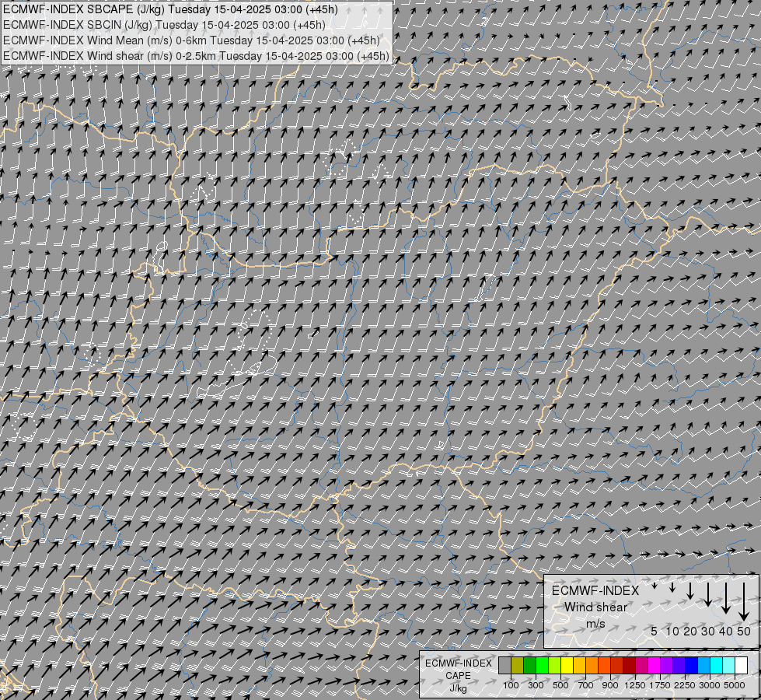Click the '5000' CAPE scale label
This screenshot has height=700, width=761.
[x=735, y=685]
